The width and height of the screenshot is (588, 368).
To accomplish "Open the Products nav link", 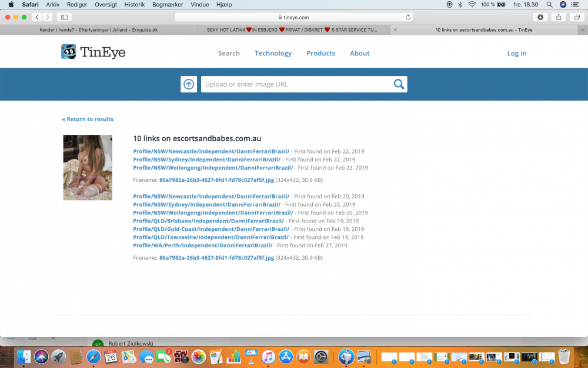I will point(320,54).
